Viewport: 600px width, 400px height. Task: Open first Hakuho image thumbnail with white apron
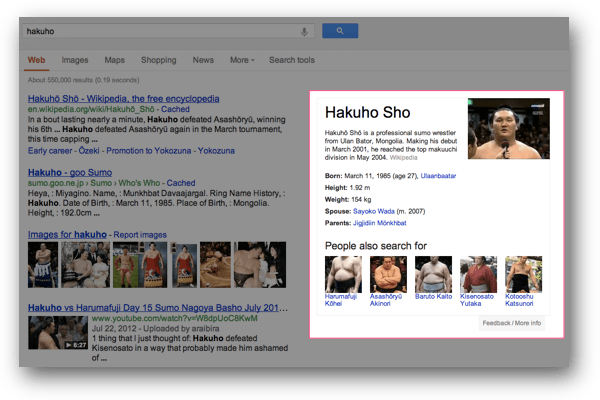43,264
